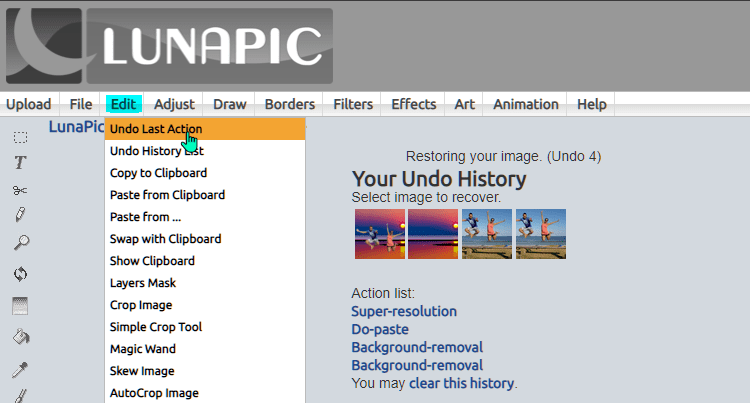Select the eyedropper color picker tool
This screenshot has height=403, width=750.
tap(20, 369)
